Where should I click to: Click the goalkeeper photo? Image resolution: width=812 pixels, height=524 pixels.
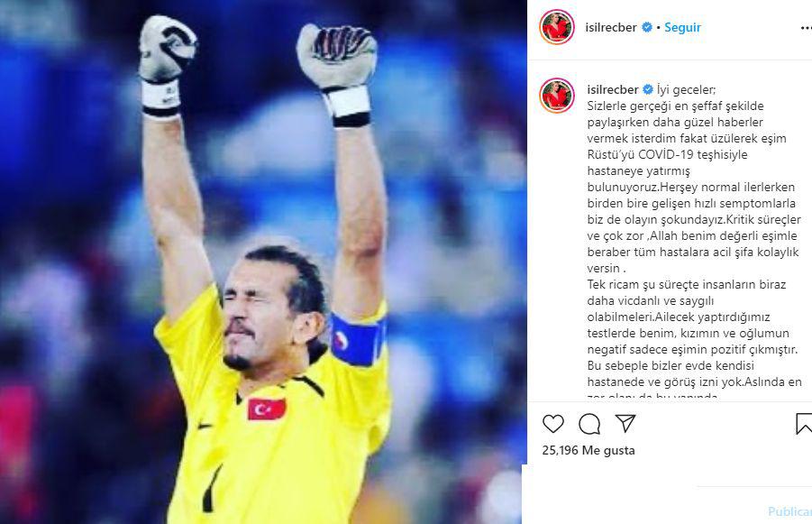pos(263,262)
